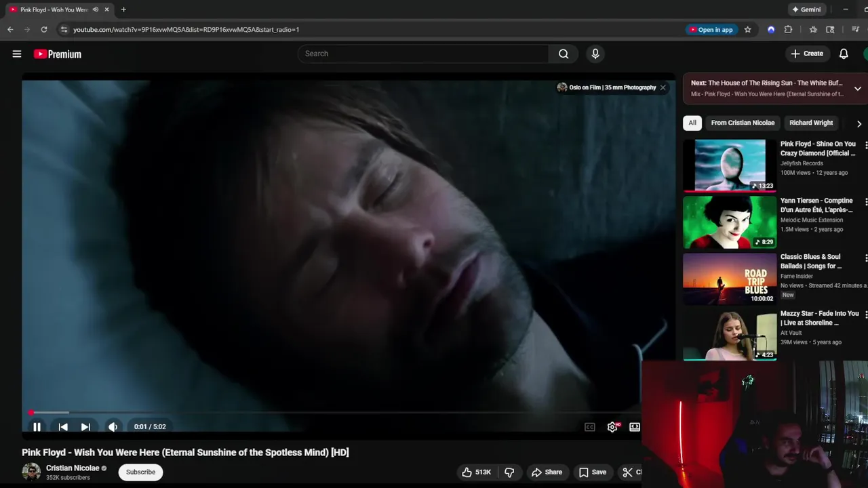Mute the player volume
This screenshot has width=868, height=488.
(113, 427)
